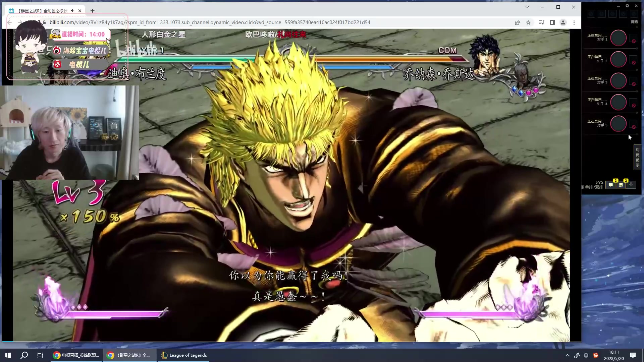Image resolution: width=644 pixels, height=362 pixels.
Task: Click the pen input tray icon
Action: pos(577,355)
